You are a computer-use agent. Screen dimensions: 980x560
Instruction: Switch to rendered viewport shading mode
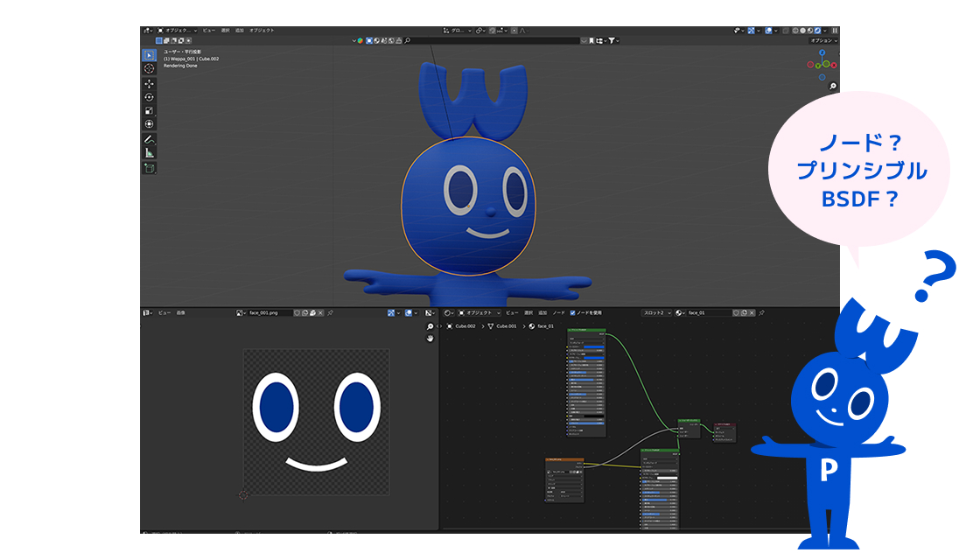click(x=817, y=31)
